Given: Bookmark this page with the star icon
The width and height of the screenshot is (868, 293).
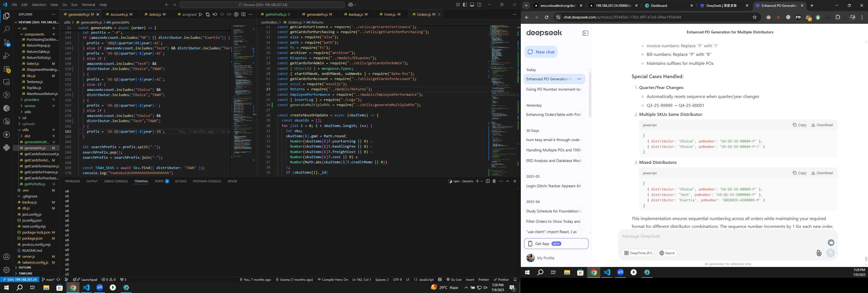Looking at the screenshot, I should pyautogui.click(x=755, y=17).
